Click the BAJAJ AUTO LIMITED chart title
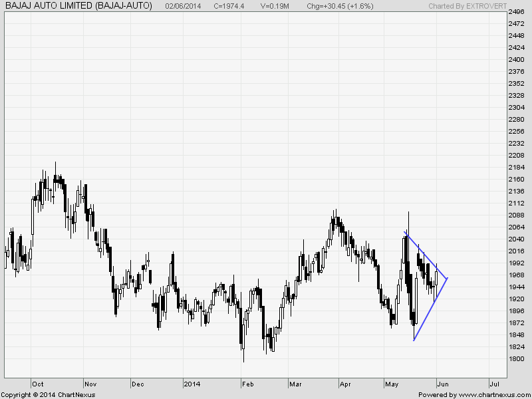The height and width of the screenshot is (399, 532). pyautogui.click(x=78, y=6)
